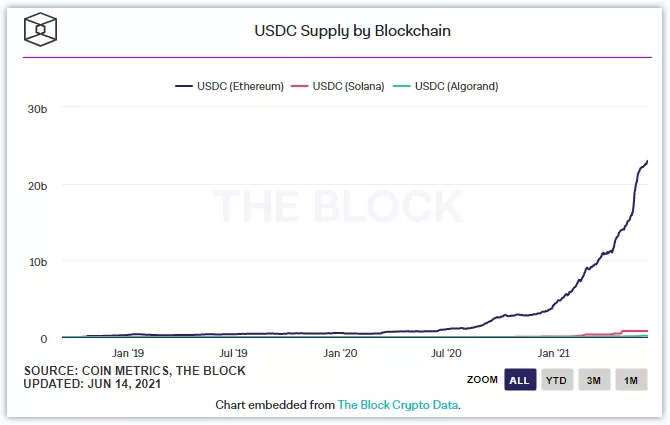Click the teal Algorand legend line marker
670x425 pixels.
tap(401, 86)
